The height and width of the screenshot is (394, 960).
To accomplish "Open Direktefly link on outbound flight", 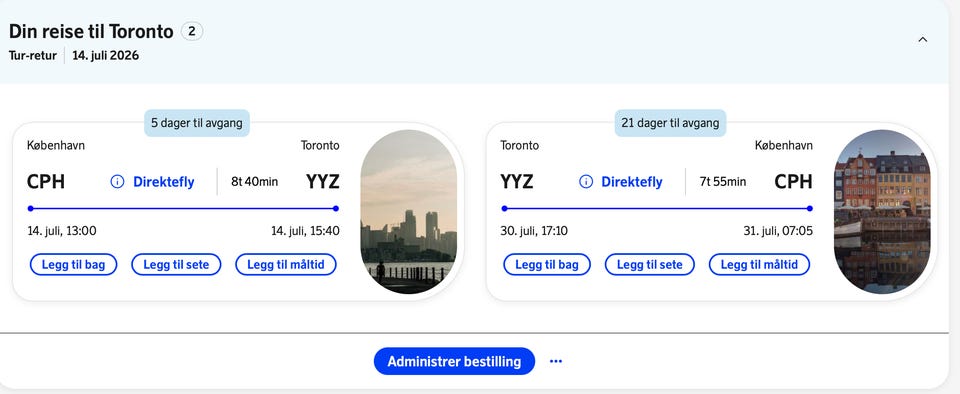I will tap(163, 182).
